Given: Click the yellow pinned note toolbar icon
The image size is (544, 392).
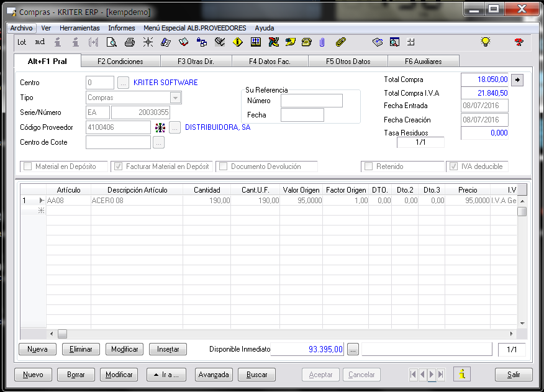Looking at the screenshot, I should pyautogui.click(x=291, y=42).
